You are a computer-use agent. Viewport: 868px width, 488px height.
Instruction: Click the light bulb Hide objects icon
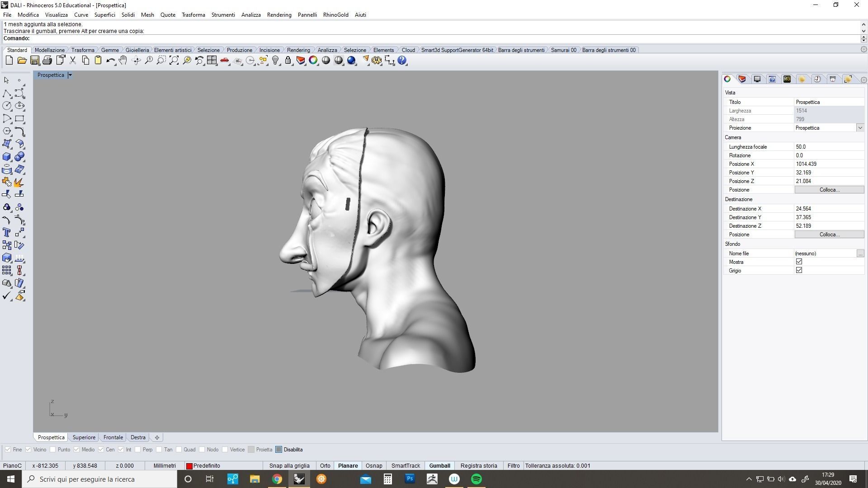click(275, 61)
